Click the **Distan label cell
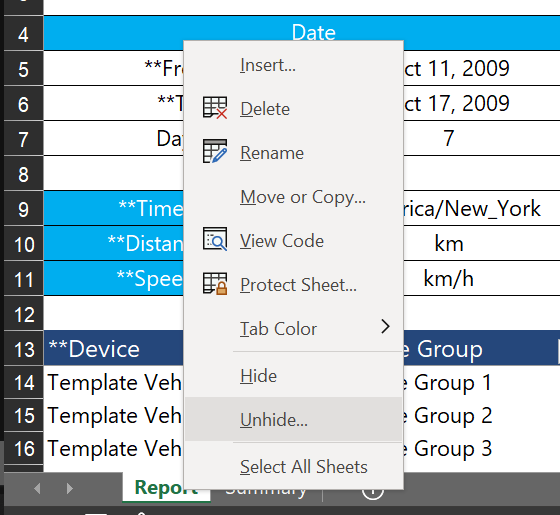 tap(114, 243)
